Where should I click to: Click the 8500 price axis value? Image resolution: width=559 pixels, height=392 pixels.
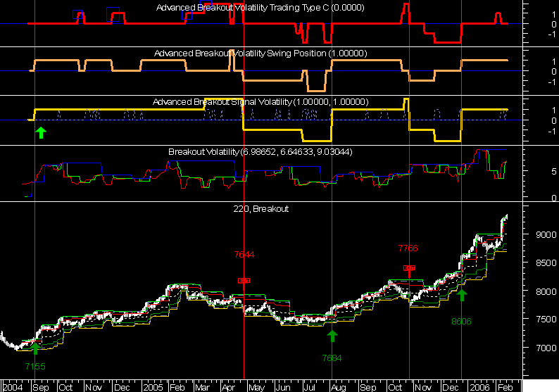(x=546, y=263)
